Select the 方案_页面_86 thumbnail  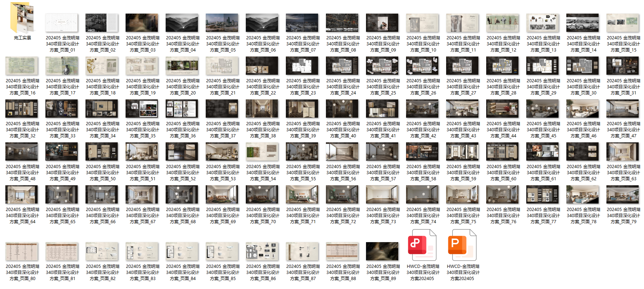[x=262, y=251]
